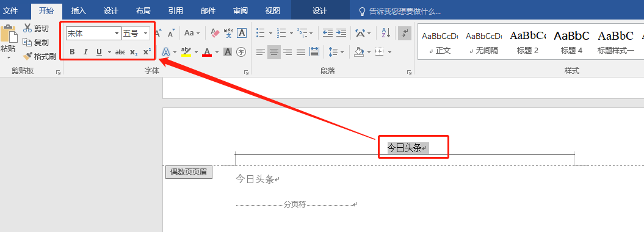
Task: Increase paragraph indent
Action: coord(341,33)
